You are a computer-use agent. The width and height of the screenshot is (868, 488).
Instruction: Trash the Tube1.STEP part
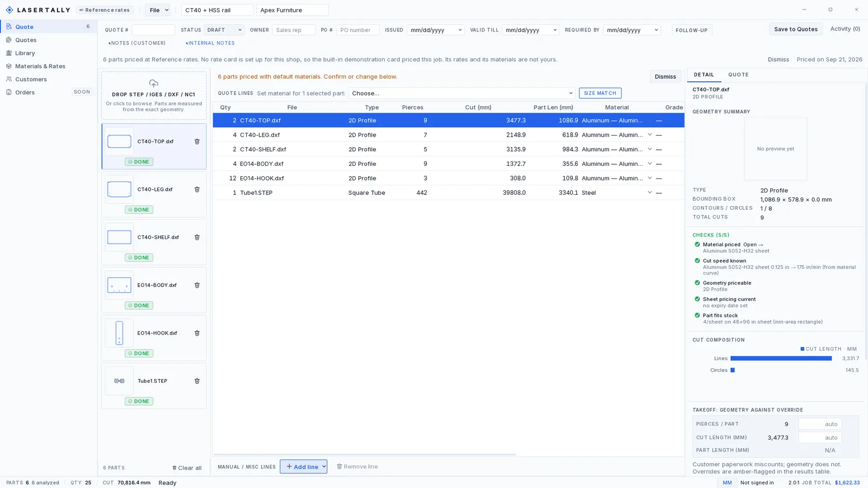point(197,381)
